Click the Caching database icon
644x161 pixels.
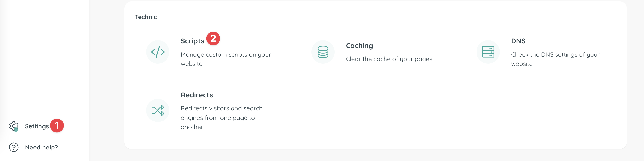click(x=323, y=52)
